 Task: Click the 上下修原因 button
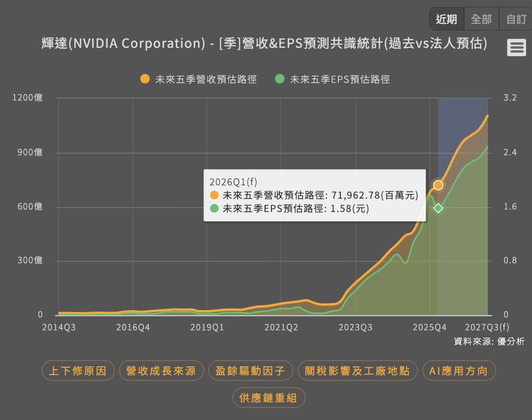(x=78, y=371)
